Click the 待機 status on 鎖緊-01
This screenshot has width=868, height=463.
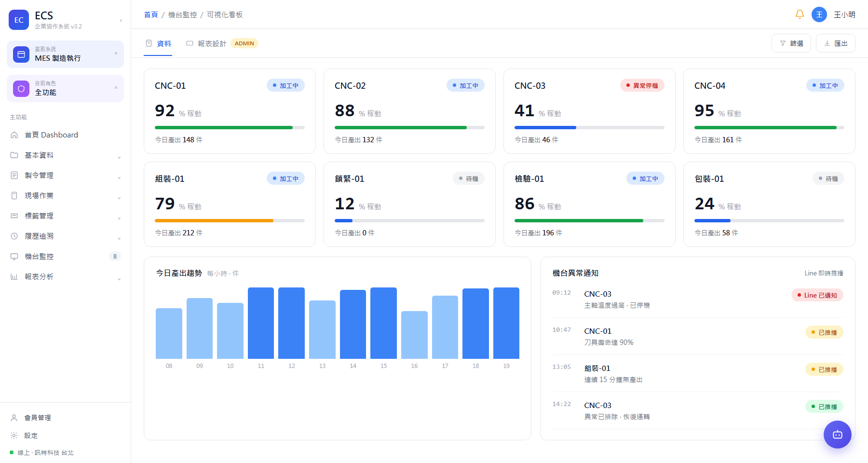coord(469,178)
